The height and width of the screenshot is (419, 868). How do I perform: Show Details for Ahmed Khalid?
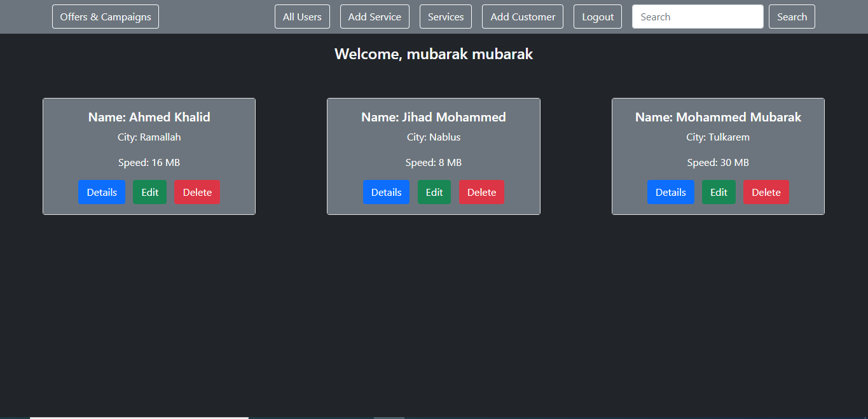click(102, 192)
